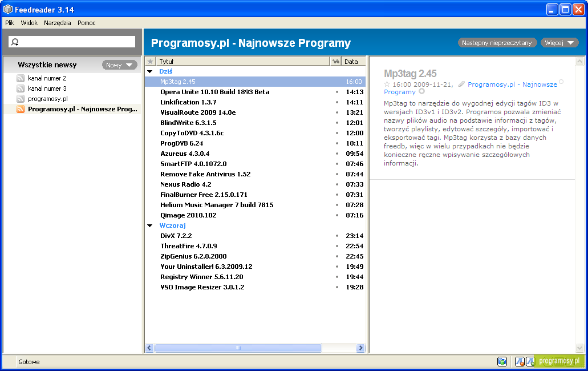This screenshot has width=588, height=371.
Task: Click the blue folder download icon in status bar
Action: tap(502, 362)
